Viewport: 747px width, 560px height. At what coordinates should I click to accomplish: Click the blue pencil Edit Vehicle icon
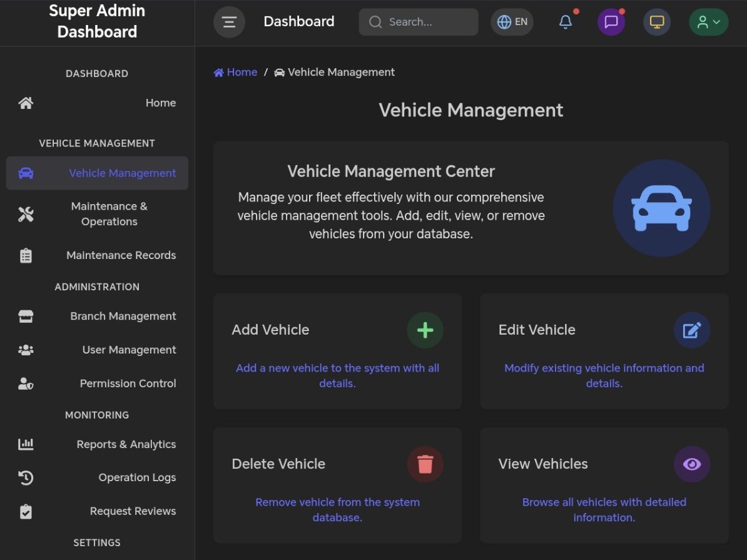(x=692, y=330)
